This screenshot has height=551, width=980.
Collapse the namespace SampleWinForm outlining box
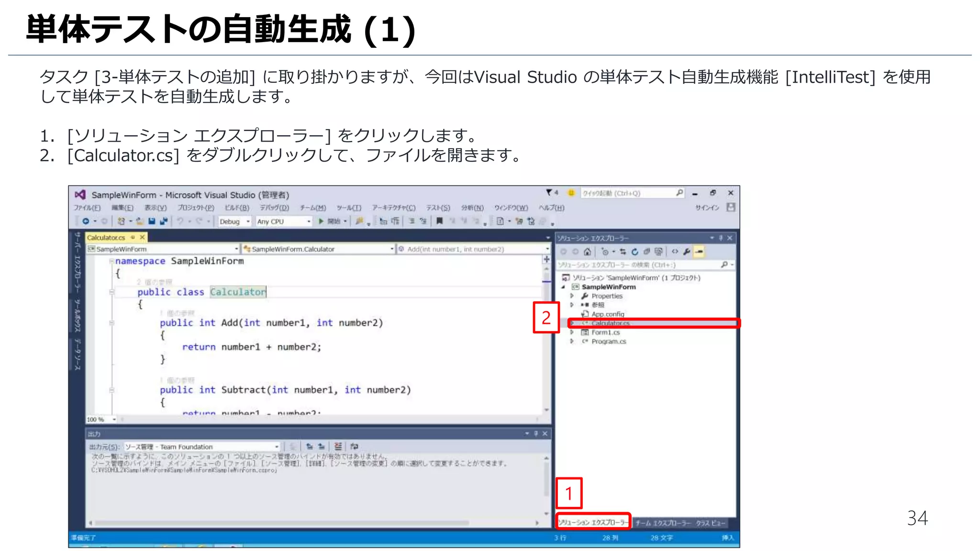111,261
